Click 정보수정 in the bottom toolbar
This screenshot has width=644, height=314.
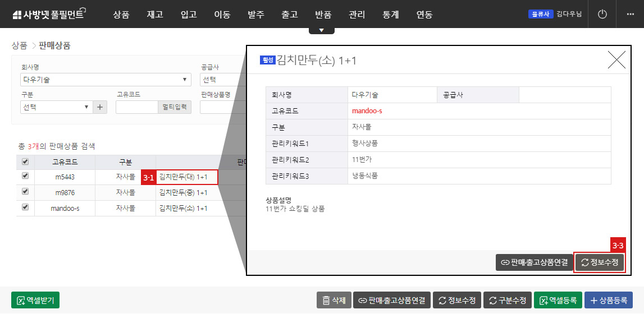coord(457,300)
